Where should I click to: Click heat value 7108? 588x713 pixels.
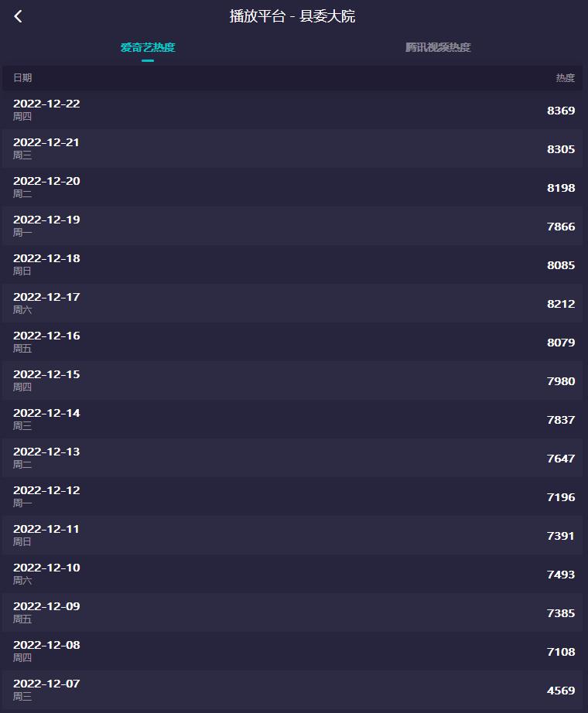click(561, 652)
